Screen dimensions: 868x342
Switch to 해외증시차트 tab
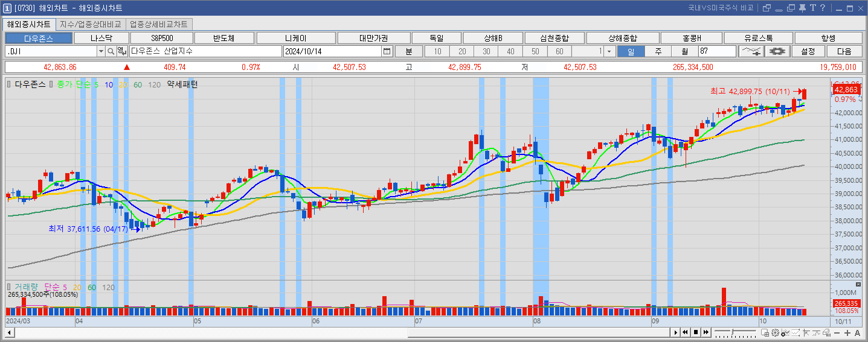click(x=29, y=24)
